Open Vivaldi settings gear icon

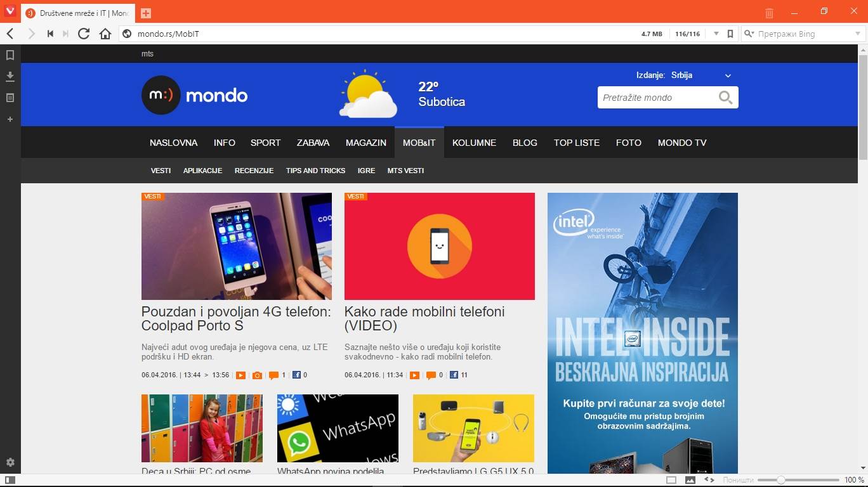coord(10,462)
